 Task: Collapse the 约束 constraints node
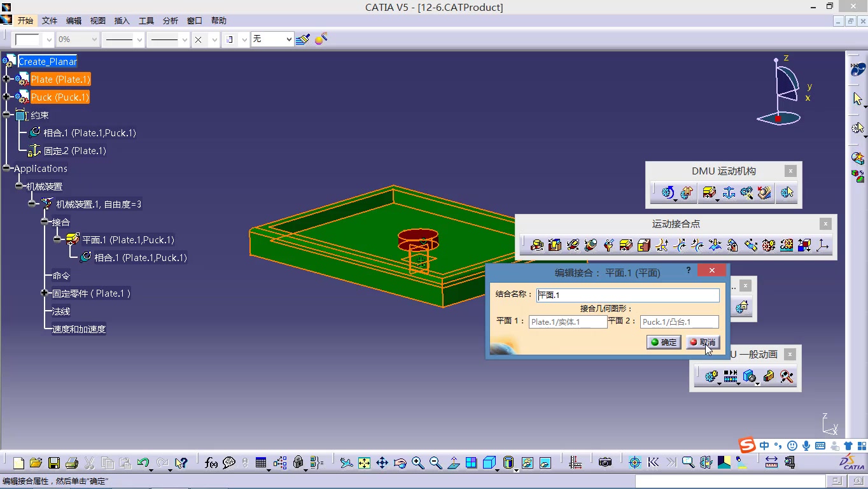coord(6,115)
